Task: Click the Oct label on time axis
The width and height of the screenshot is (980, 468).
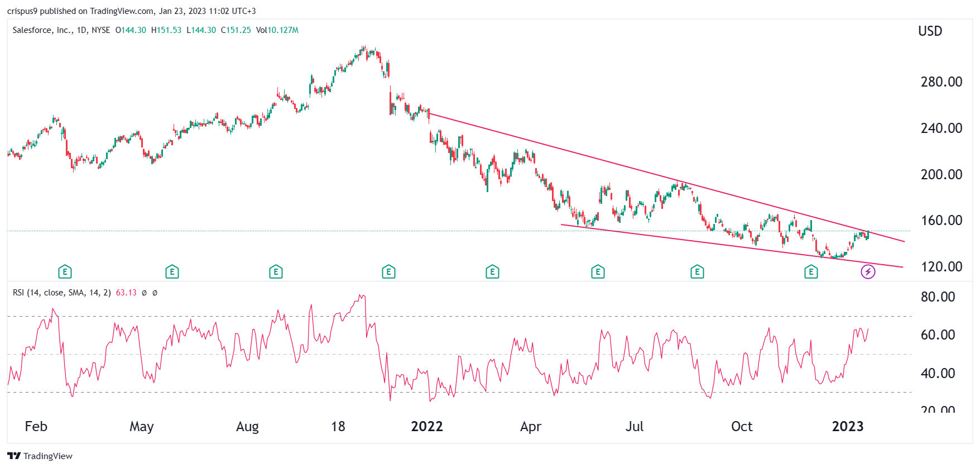Action: pos(742,427)
